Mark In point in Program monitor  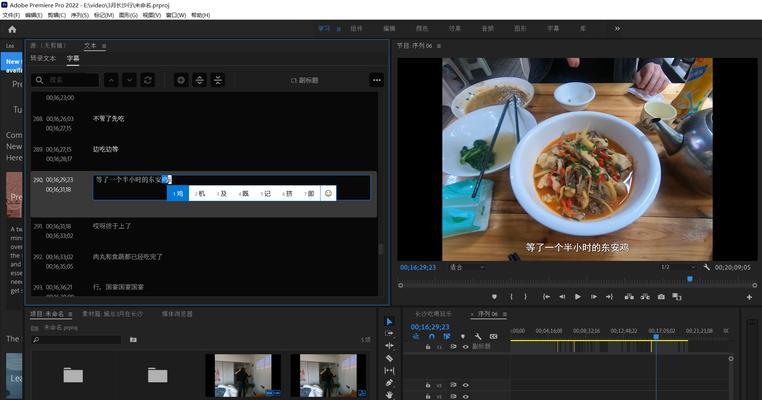[x=511, y=296]
